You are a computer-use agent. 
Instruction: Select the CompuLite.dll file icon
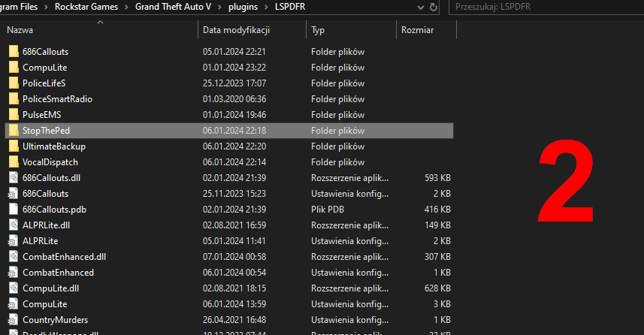coord(14,288)
